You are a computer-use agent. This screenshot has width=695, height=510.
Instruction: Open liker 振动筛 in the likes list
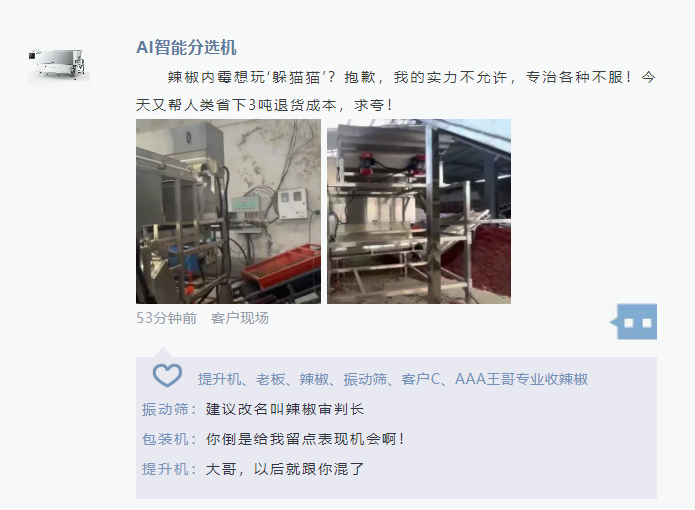365,379
